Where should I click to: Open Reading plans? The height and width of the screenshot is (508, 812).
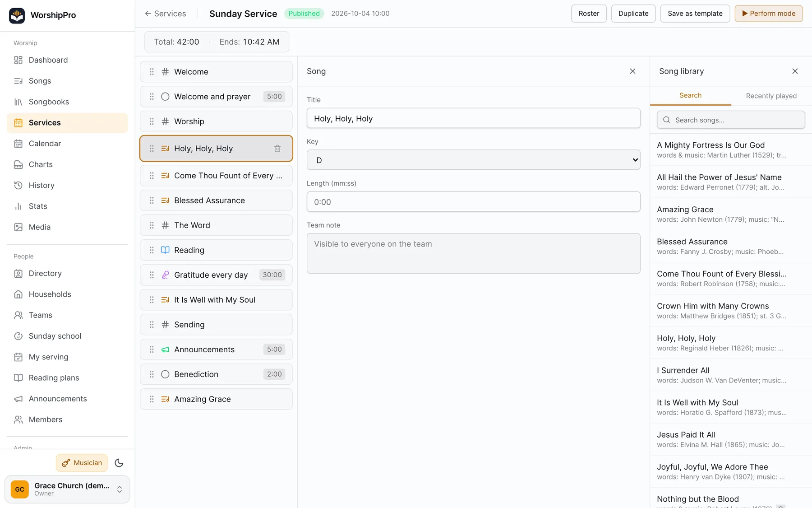pyautogui.click(x=67, y=378)
